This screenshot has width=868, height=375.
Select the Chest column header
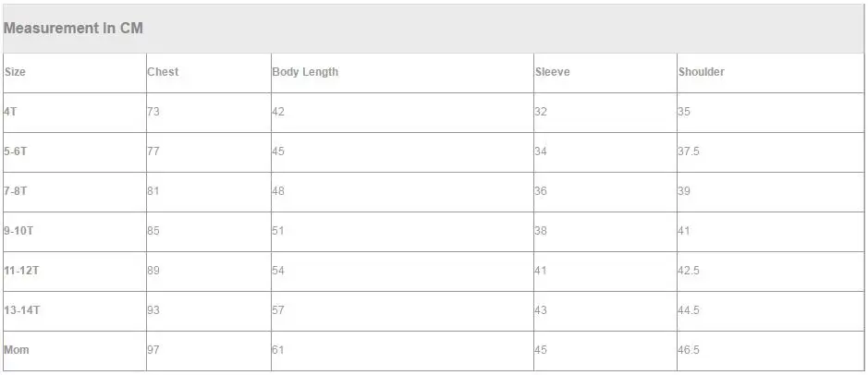[x=163, y=72]
